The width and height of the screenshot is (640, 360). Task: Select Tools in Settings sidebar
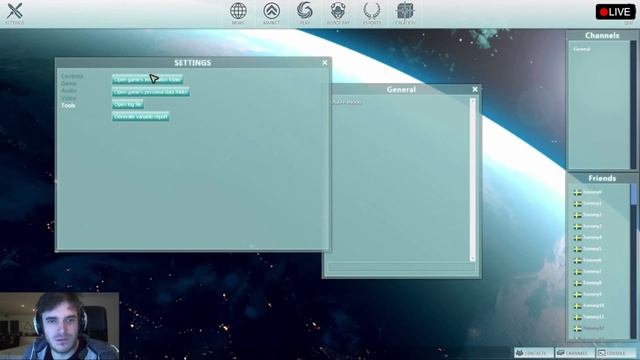pyautogui.click(x=68, y=105)
